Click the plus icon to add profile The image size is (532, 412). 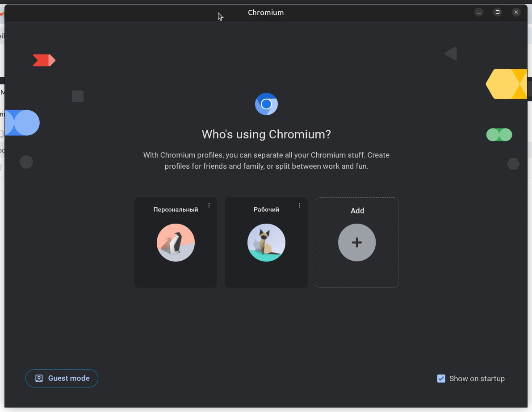tap(357, 242)
